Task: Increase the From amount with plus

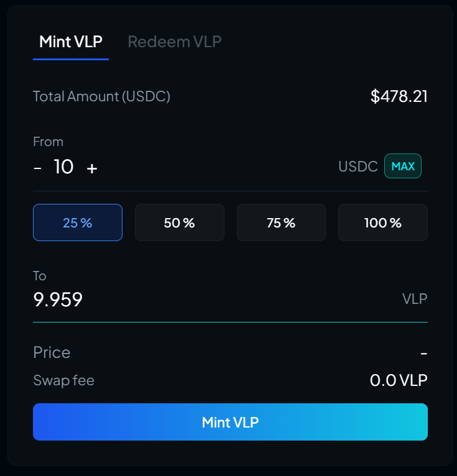Action: [92, 168]
